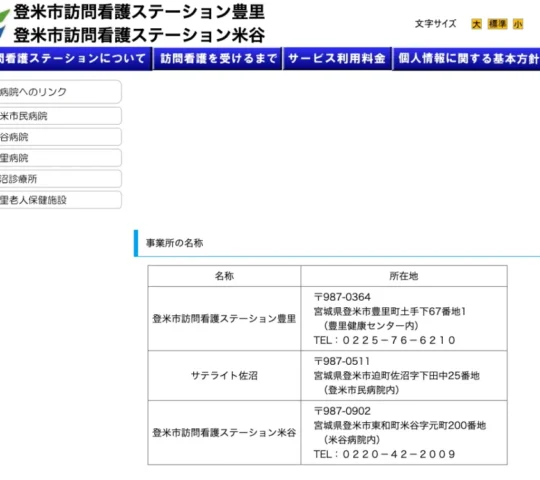The height and width of the screenshot is (480, 540).
Task: Click the text (米谷病院内)
Action: pos(352,440)
